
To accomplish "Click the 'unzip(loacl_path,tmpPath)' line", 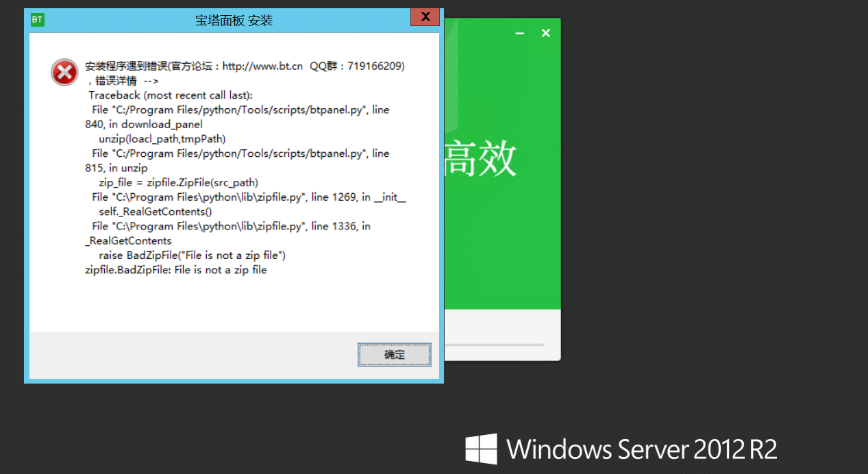I will click(x=162, y=139).
